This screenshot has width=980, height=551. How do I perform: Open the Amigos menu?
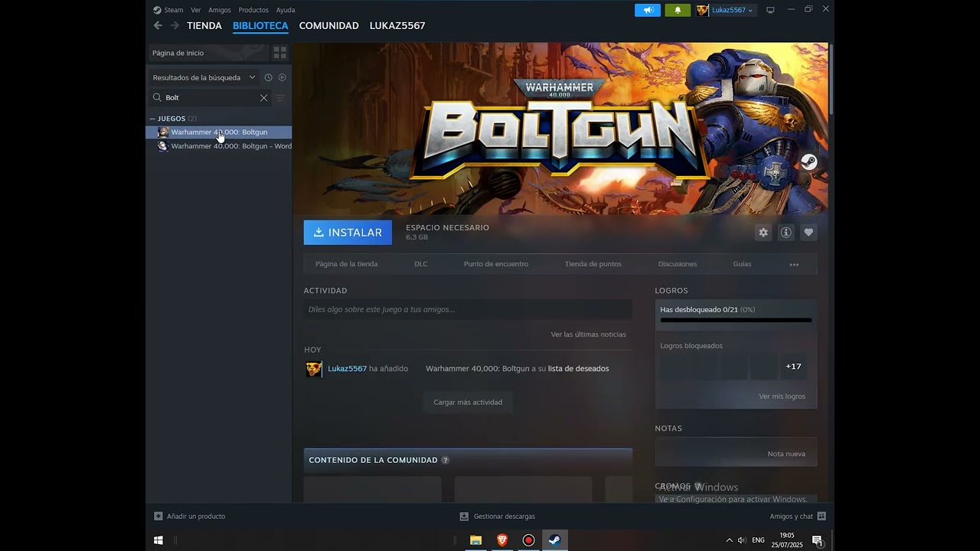(x=220, y=10)
